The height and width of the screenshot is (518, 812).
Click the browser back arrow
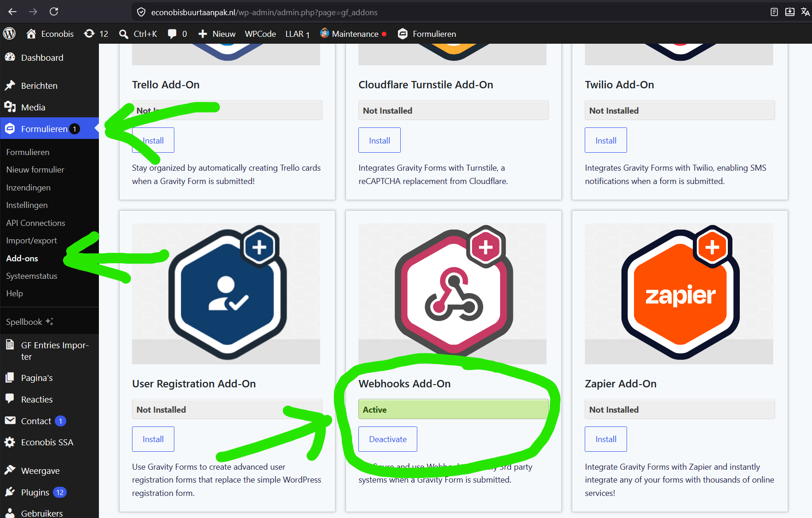tap(12, 12)
